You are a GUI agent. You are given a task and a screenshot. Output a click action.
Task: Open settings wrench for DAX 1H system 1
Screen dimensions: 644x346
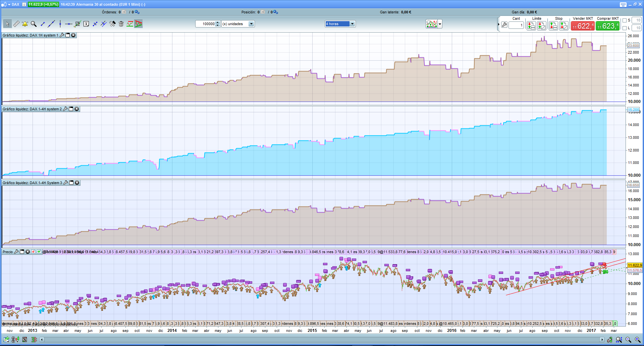pyautogui.click(x=62, y=35)
